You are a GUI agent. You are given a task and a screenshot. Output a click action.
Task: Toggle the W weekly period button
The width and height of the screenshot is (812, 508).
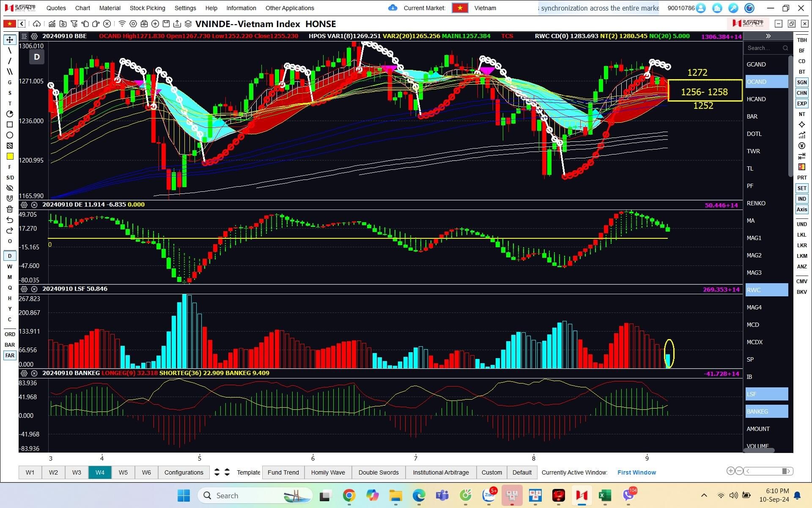tap(10, 266)
